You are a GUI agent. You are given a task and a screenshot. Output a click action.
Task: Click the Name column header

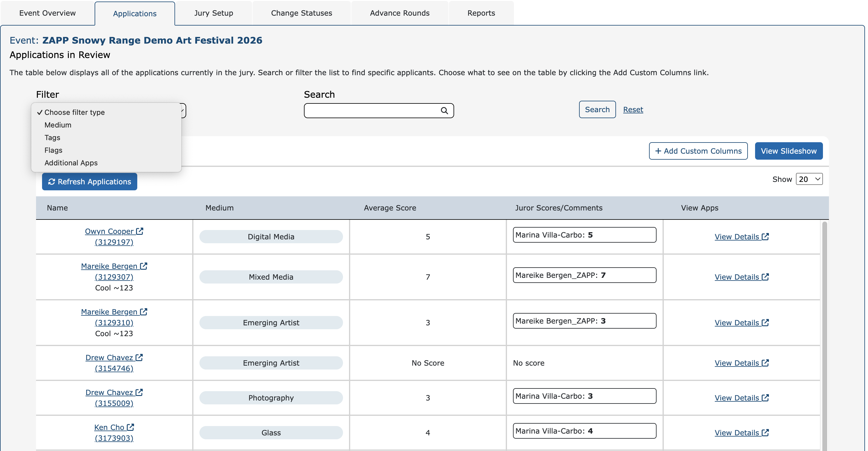click(57, 208)
